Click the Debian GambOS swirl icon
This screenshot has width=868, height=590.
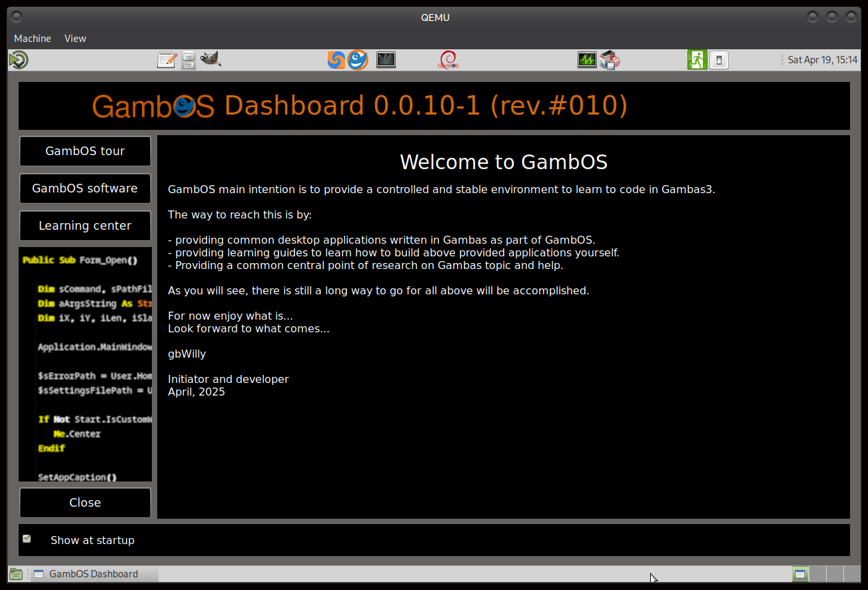click(448, 60)
